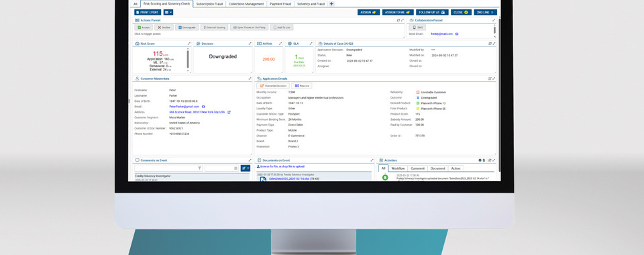Select the All tab in Activities
The height and width of the screenshot is (255, 644).
(x=383, y=168)
